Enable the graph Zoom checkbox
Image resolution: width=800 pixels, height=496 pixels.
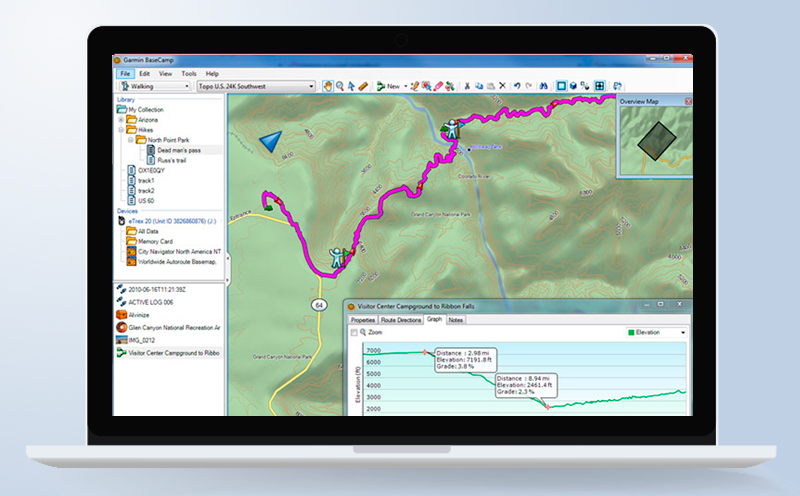[x=354, y=333]
